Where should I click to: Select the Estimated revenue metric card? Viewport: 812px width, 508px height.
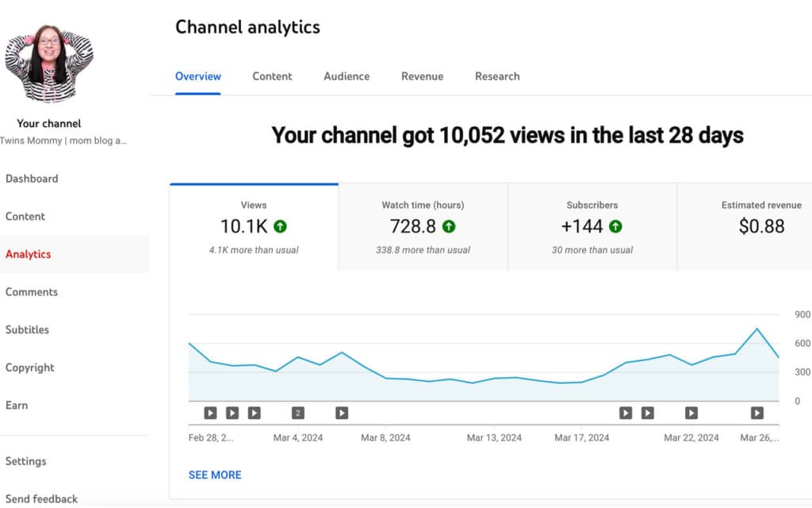[745, 226]
